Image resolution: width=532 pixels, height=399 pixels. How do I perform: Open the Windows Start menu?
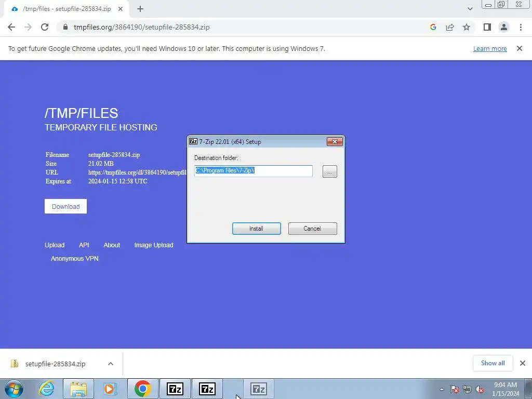tap(14, 389)
